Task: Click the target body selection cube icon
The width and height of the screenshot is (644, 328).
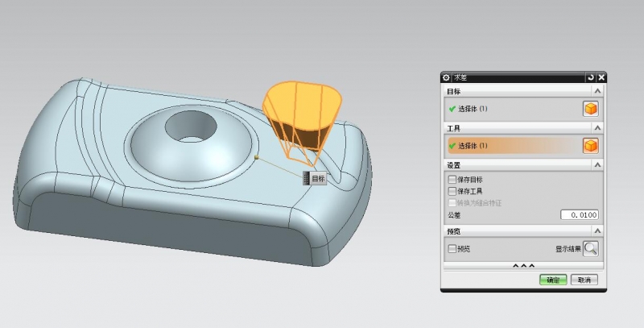Action: 590,109
